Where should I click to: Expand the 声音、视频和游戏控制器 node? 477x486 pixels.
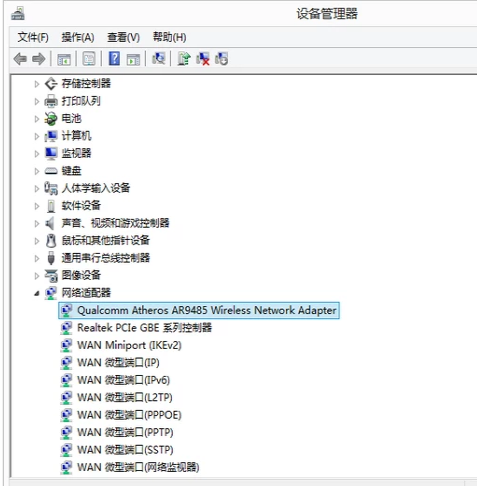coord(37,224)
